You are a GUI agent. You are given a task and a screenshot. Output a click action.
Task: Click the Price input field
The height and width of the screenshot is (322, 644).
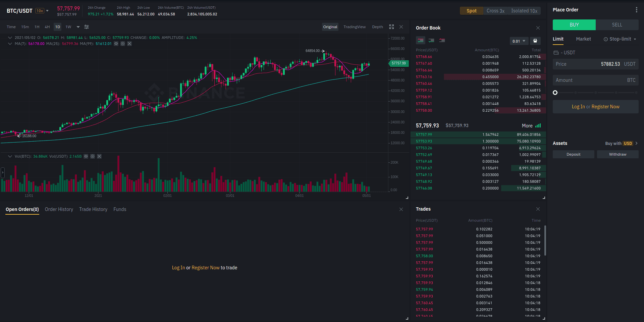(x=595, y=64)
